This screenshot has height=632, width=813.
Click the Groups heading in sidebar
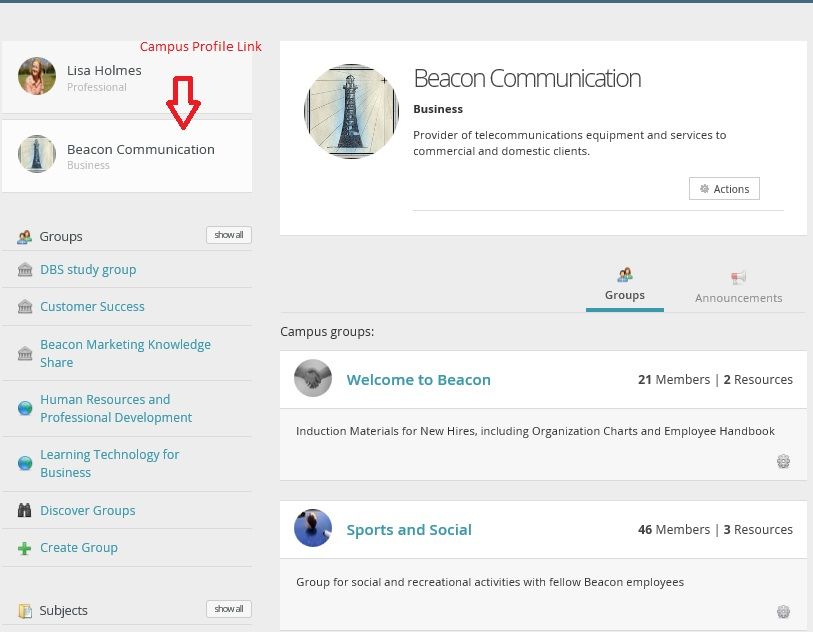click(61, 237)
